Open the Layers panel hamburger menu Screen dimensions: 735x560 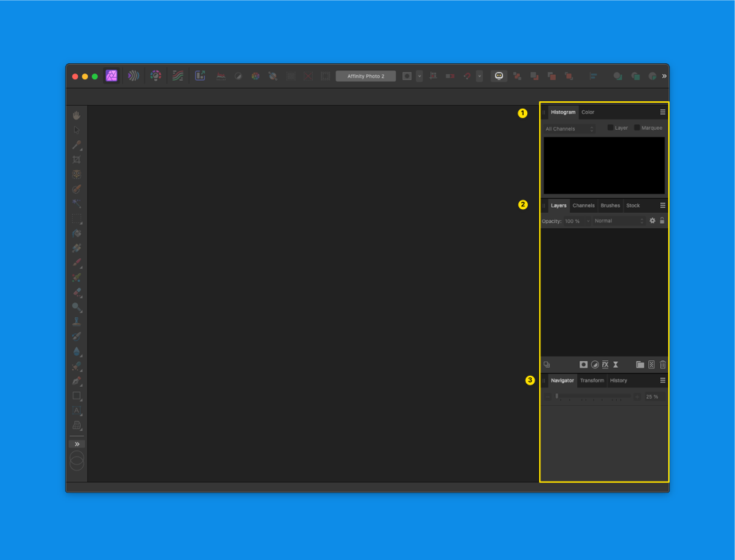[662, 205]
